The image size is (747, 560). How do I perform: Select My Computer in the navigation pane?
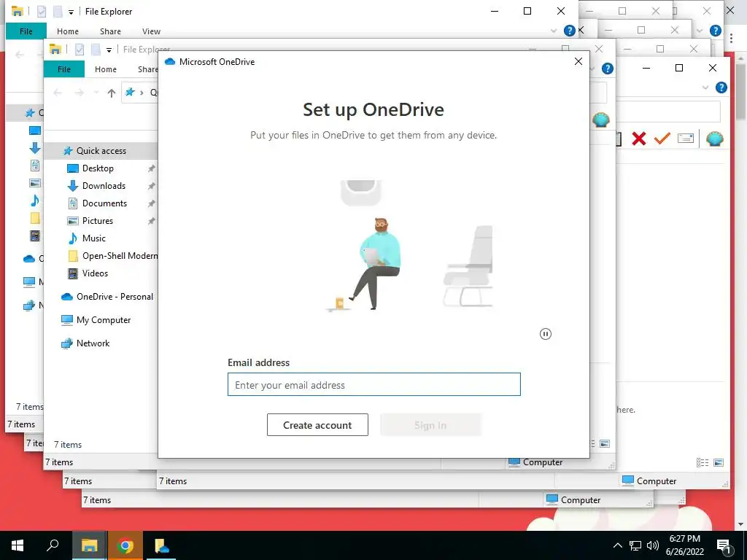104,320
